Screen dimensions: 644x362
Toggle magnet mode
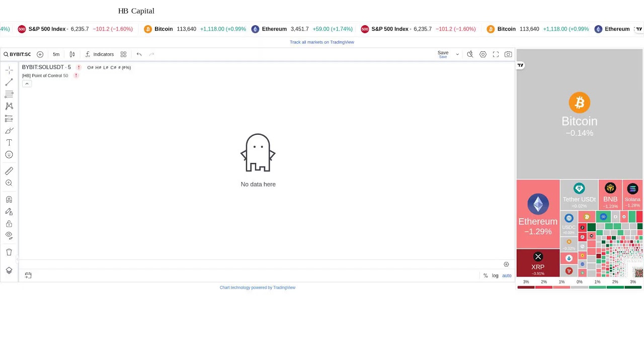(x=9, y=200)
